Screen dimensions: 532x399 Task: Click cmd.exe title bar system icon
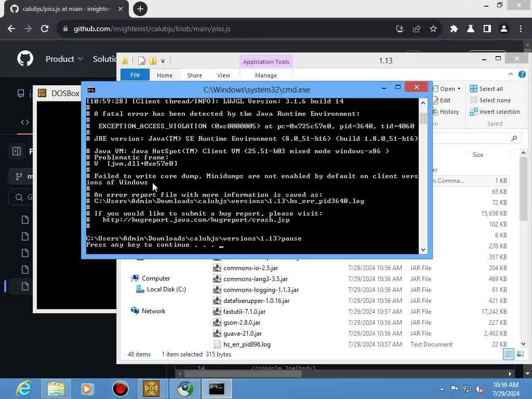91,89
